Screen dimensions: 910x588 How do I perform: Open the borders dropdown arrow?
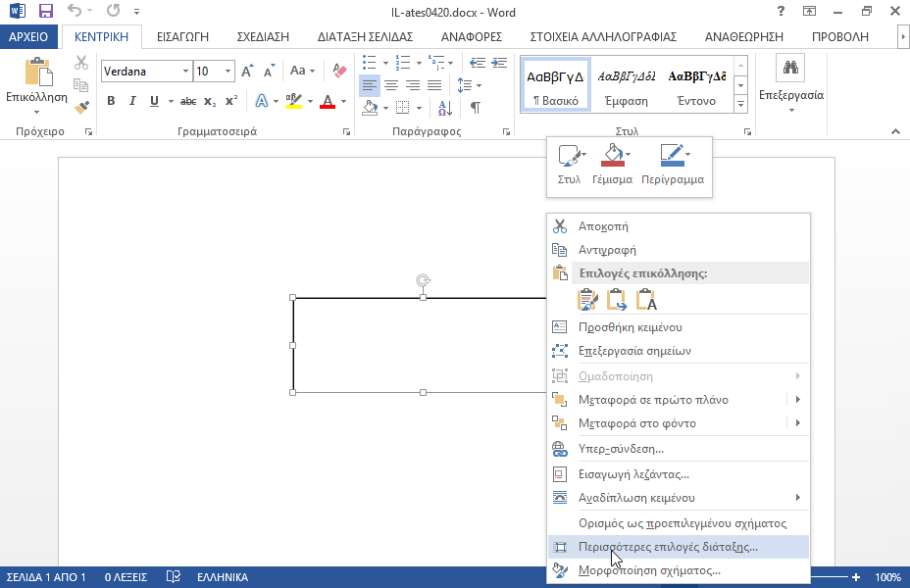419,108
